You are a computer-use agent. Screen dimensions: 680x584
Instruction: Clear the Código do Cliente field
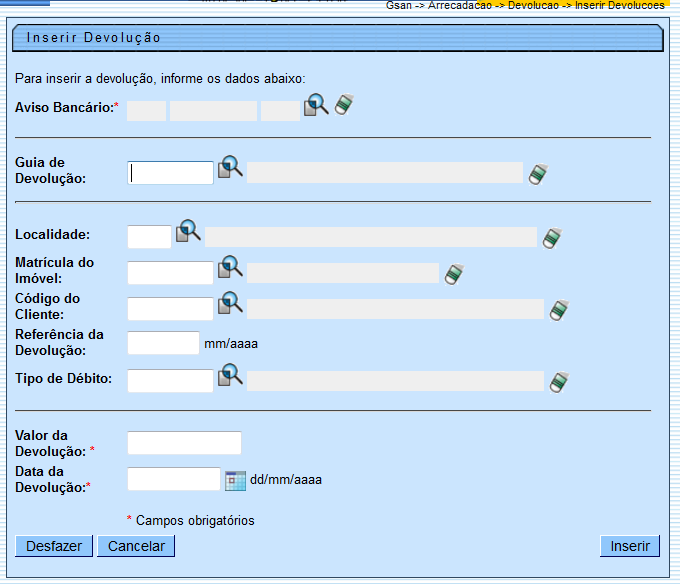tap(559, 310)
